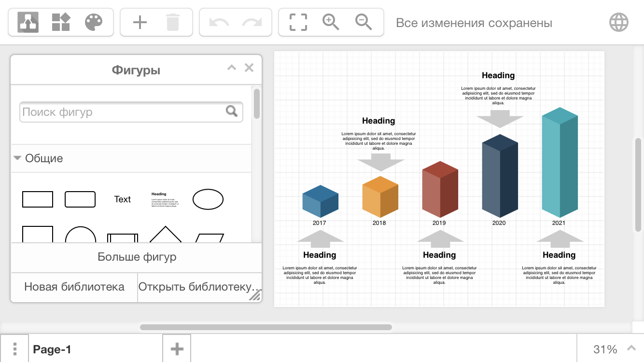Add a new page with plus button

click(x=177, y=349)
